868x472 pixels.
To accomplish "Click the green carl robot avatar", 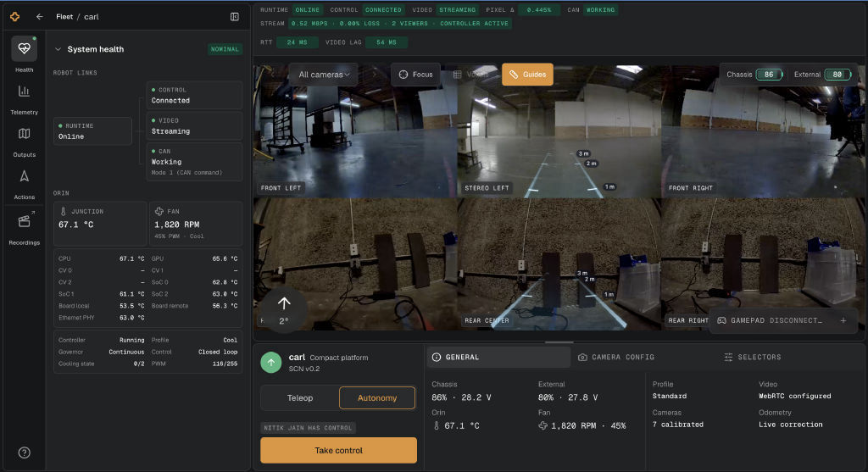I will point(271,363).
